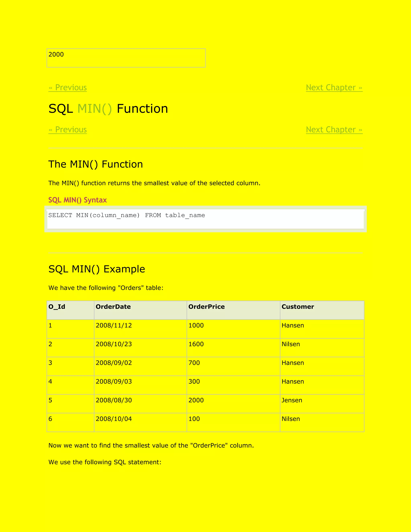Select the date cell 2008/09/02
This screenshot has width=411, height=532.
coord(140,366)
